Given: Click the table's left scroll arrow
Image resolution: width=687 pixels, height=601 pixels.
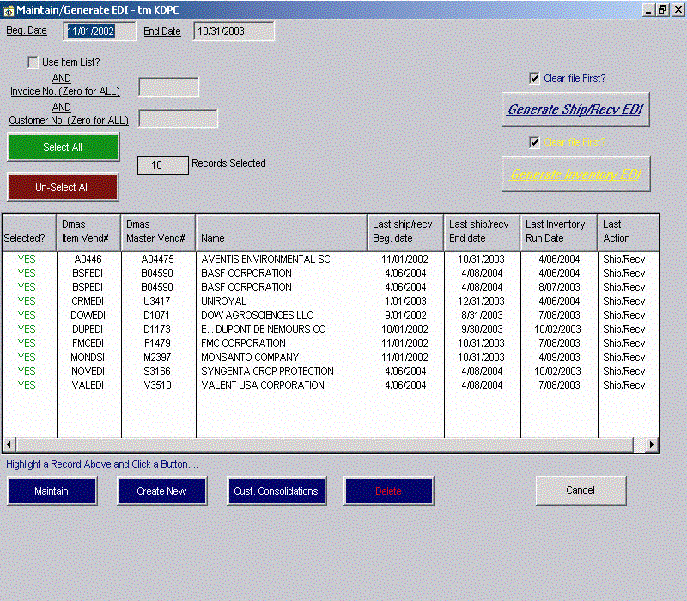Looking at the screenshot, I should 9,445.
